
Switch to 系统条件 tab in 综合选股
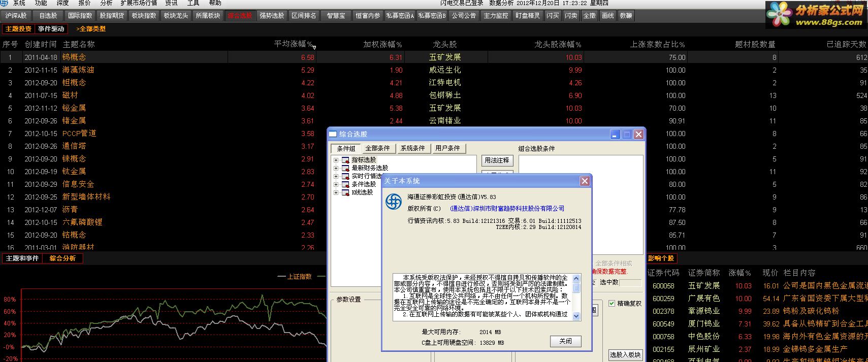pyautogui.click(x=412, y=148)
